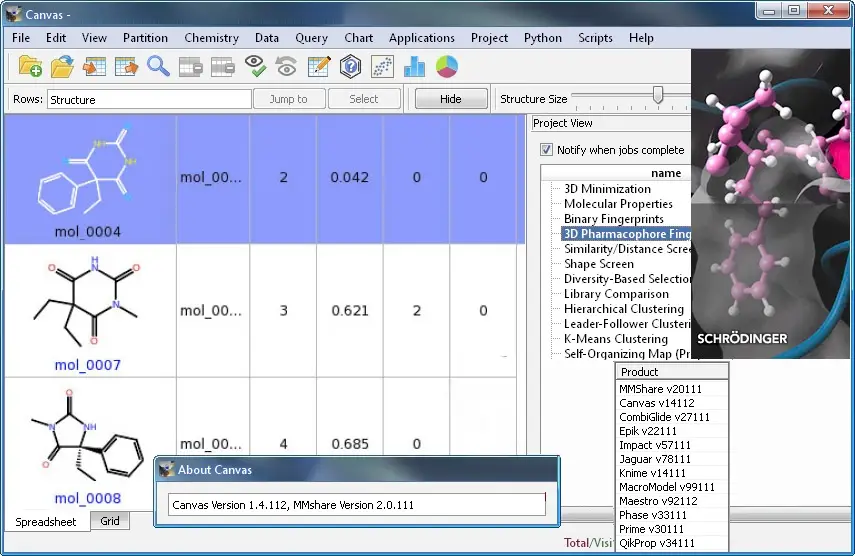
Task: Click the greyed eye undo-view icon
Action: (x=286, y=67)
